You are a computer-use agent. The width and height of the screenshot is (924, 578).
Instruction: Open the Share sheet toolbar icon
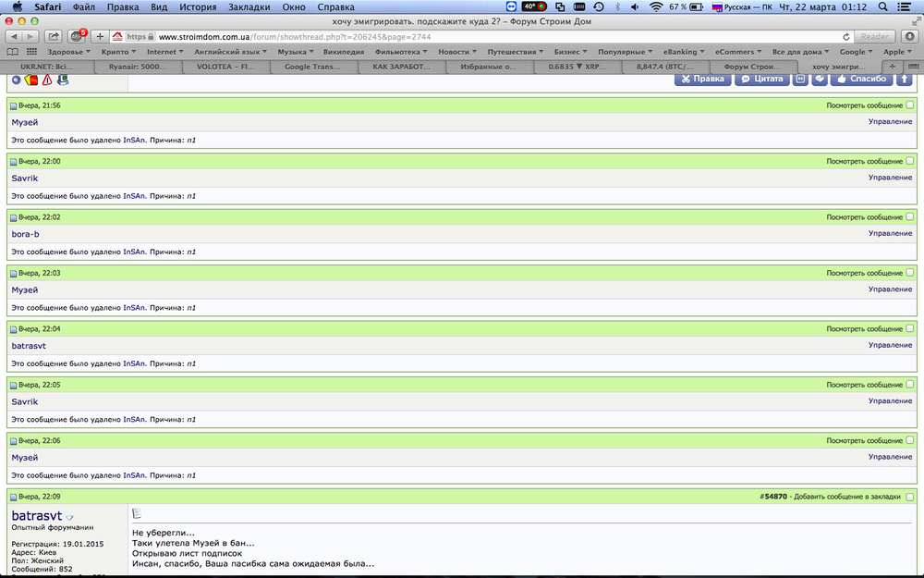tap(53, 37)
